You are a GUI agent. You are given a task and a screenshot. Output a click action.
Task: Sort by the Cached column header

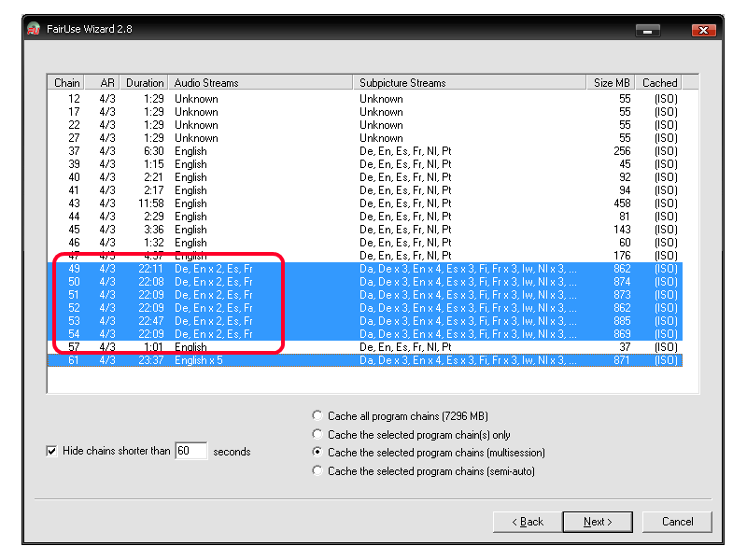[x=659, y=83]
